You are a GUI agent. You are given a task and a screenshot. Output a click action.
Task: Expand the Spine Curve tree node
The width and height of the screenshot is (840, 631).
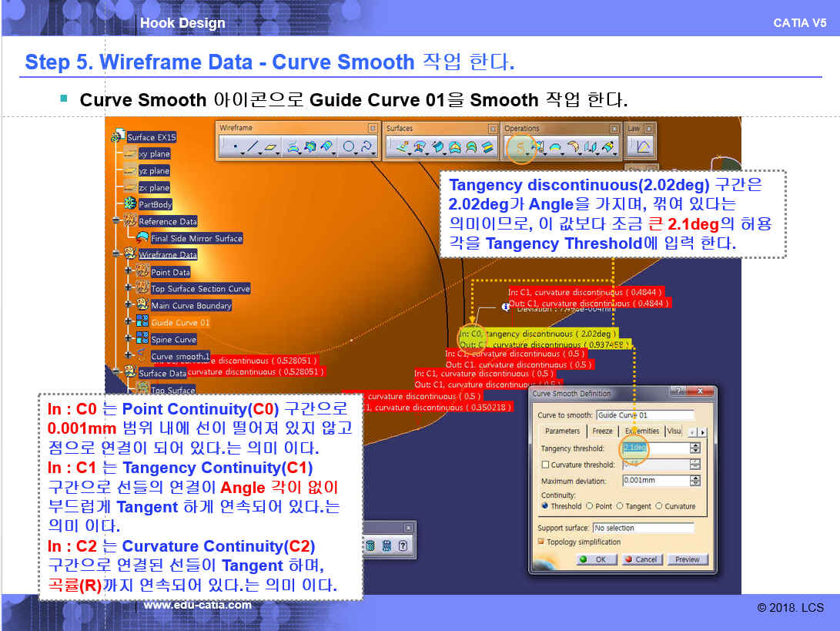[129, 339]
